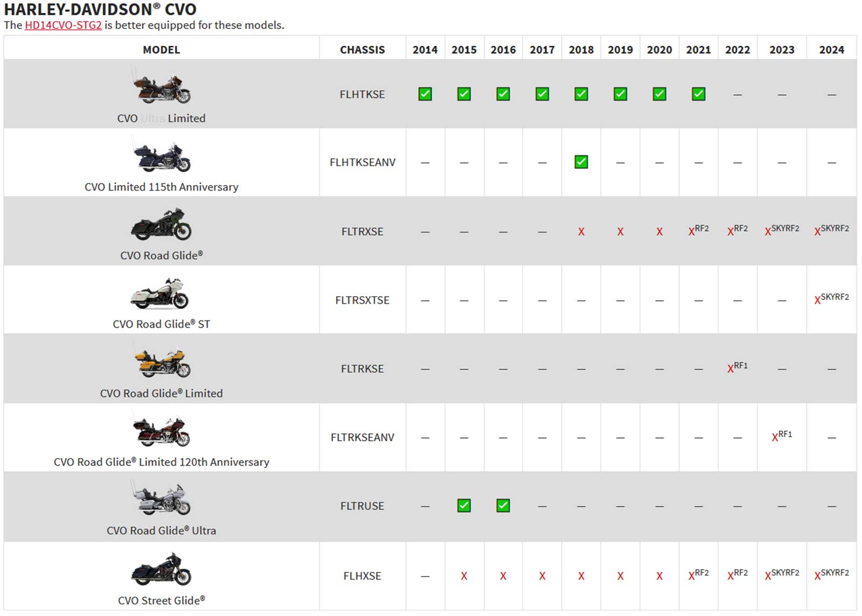Click the CVO Limited 115th Anniversary bike image

coord(162,157)
